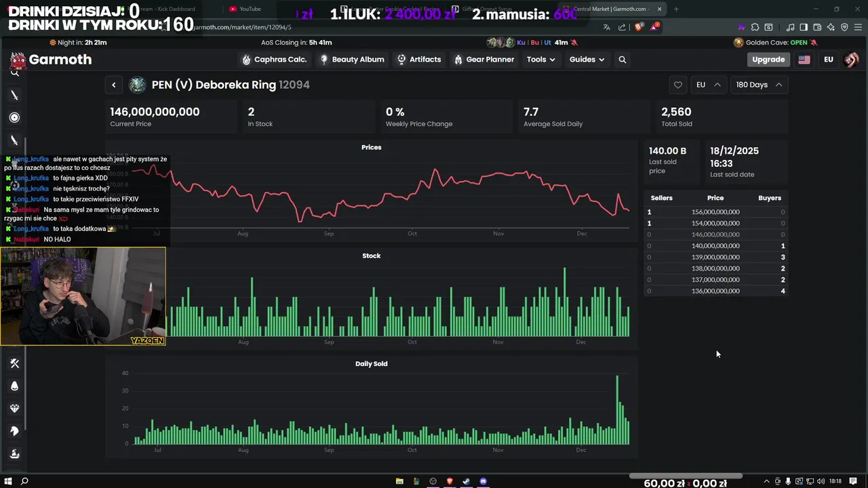
Task: Open the Brave VPN shield icon
Action: click(x=844, y=27)
